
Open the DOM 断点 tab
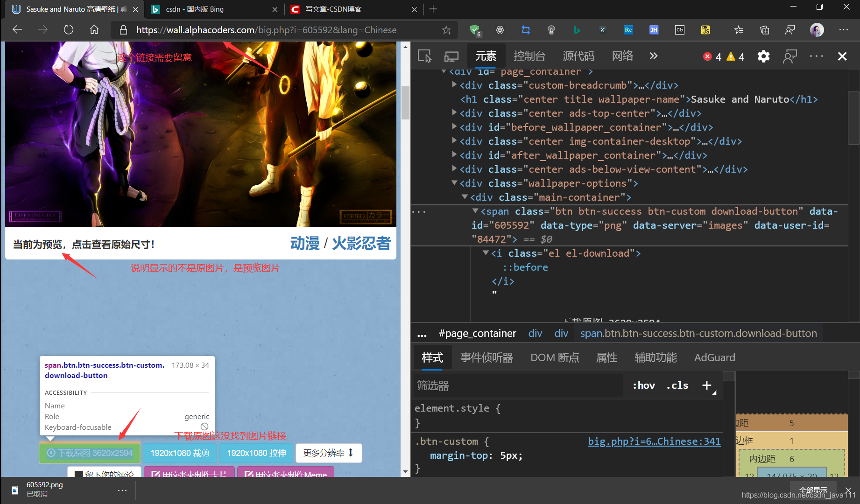[555, 357]
